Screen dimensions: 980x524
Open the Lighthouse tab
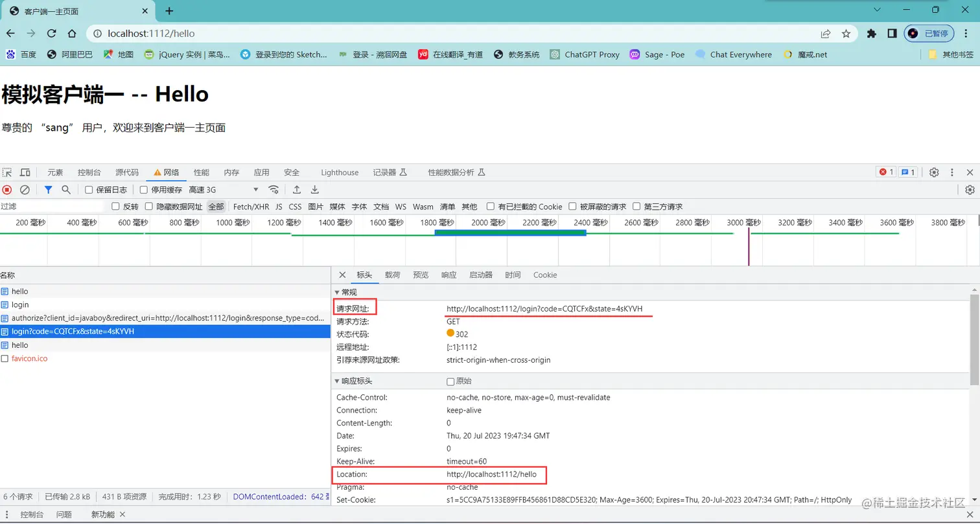340,172
